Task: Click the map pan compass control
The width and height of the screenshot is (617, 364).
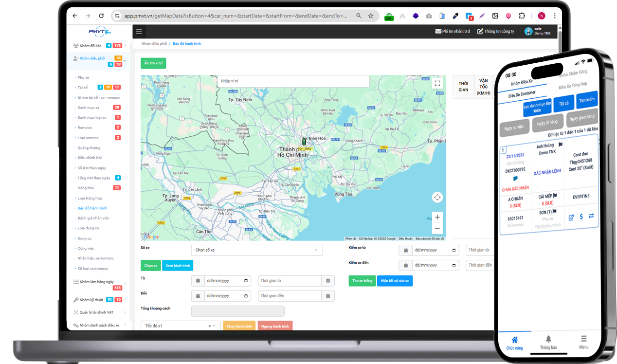Action: pos(437,197)
